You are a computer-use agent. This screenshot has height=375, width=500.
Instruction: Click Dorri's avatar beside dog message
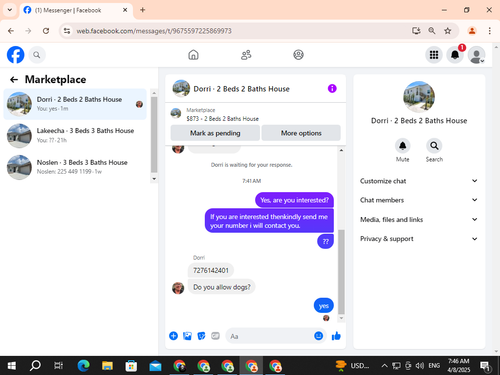click(x=178, y=288)
